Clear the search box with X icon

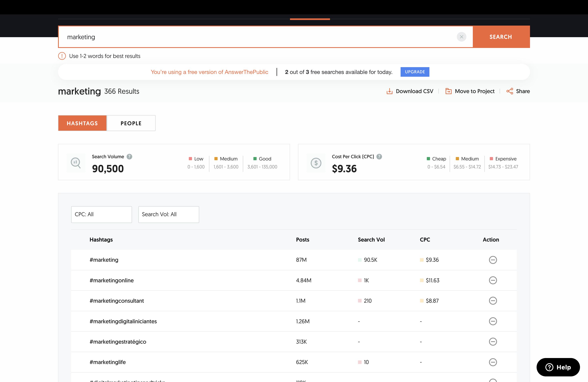tap(461, 37)
